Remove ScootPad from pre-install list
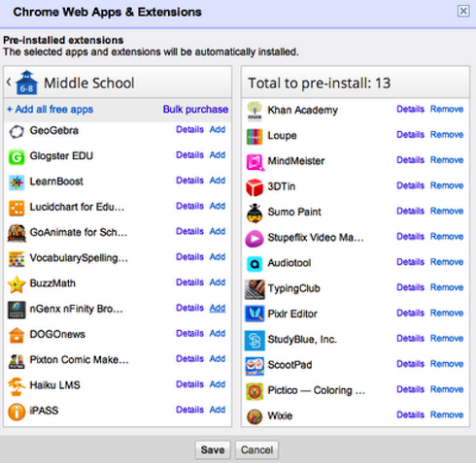 coord(447,364)
